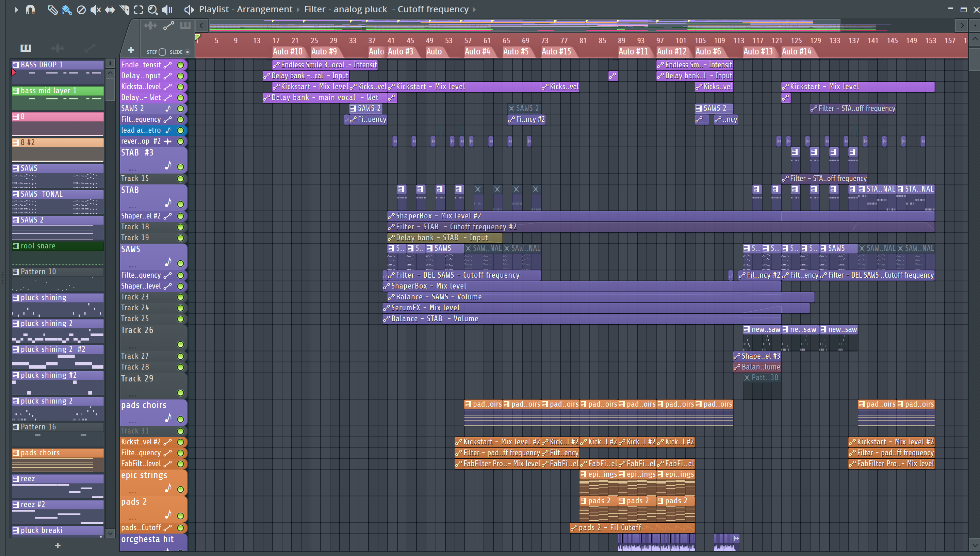This screenshot has height=556, width=980.
Task: Open dropdown arrow after Playlist - Arrangement
Action: [x=298, y=10]
